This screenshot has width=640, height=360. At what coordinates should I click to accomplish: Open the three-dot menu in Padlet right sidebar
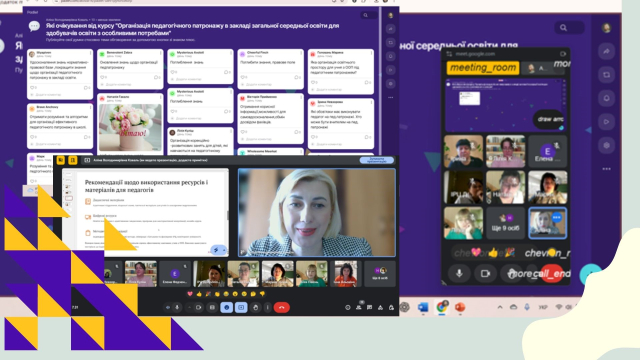[607, 169]
